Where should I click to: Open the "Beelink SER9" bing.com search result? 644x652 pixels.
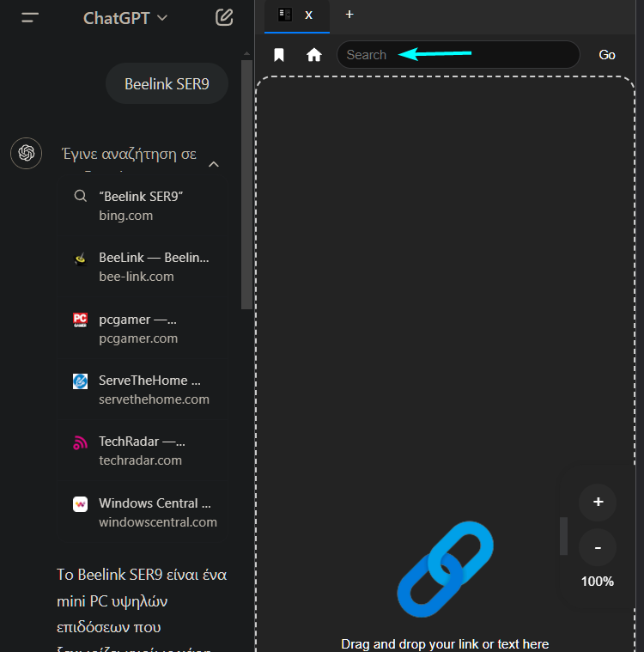point(142,206)
